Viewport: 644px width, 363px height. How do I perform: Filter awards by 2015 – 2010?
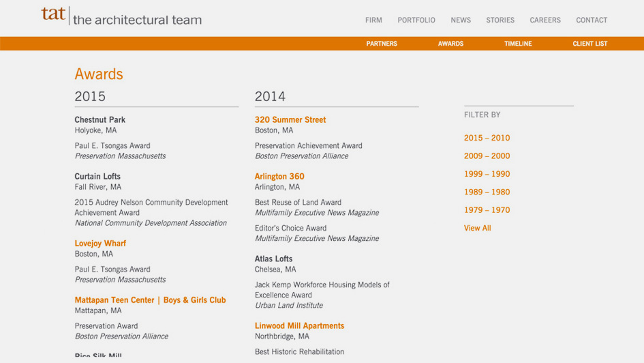click(x=487, y=138)
